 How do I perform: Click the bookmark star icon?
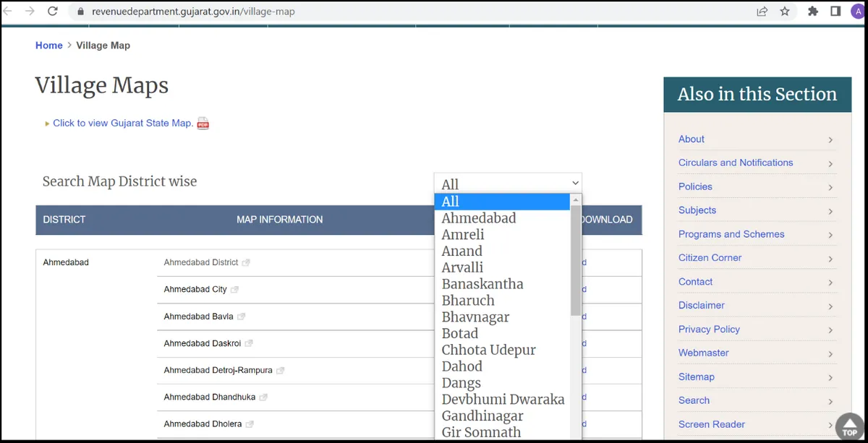pos(786,11)
